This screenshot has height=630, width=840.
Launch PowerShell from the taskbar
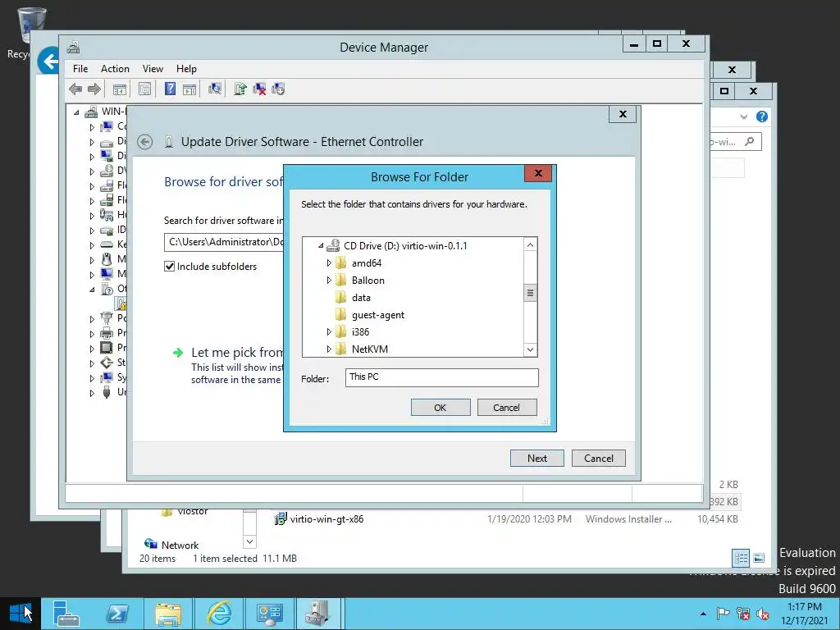coord(117,614)
